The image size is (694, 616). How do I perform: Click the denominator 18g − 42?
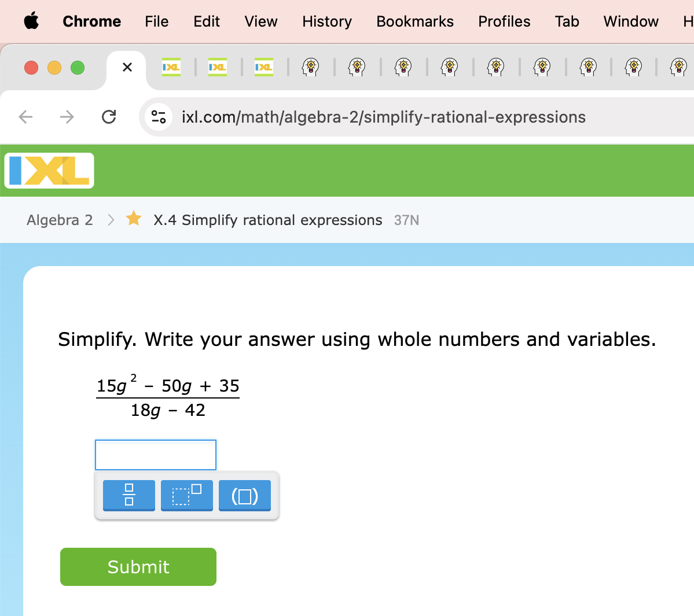[x=168, y=411]
